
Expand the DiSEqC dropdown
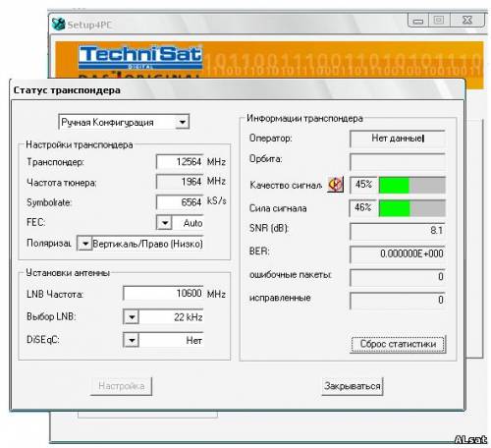click(x=132, y=340)
